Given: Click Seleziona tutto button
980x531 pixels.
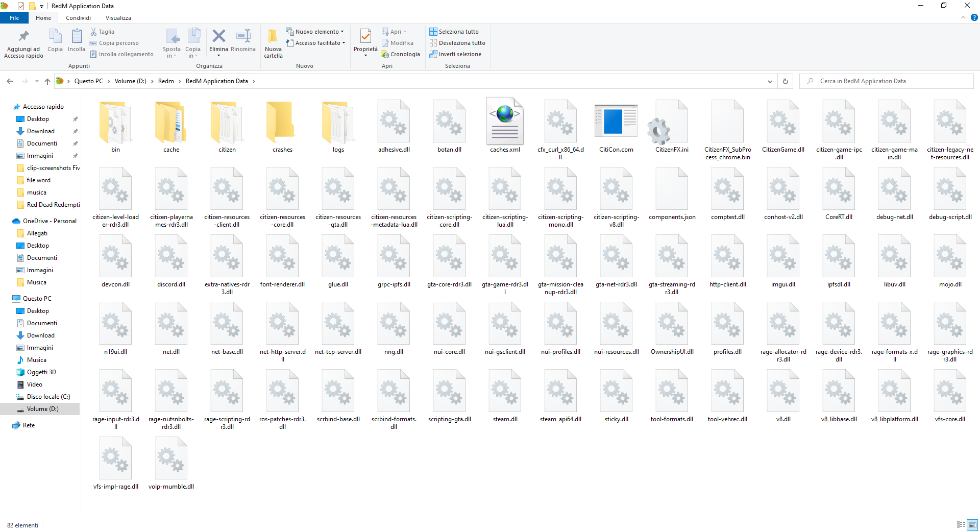Looking at the screenshot, I should click(454, 32).
